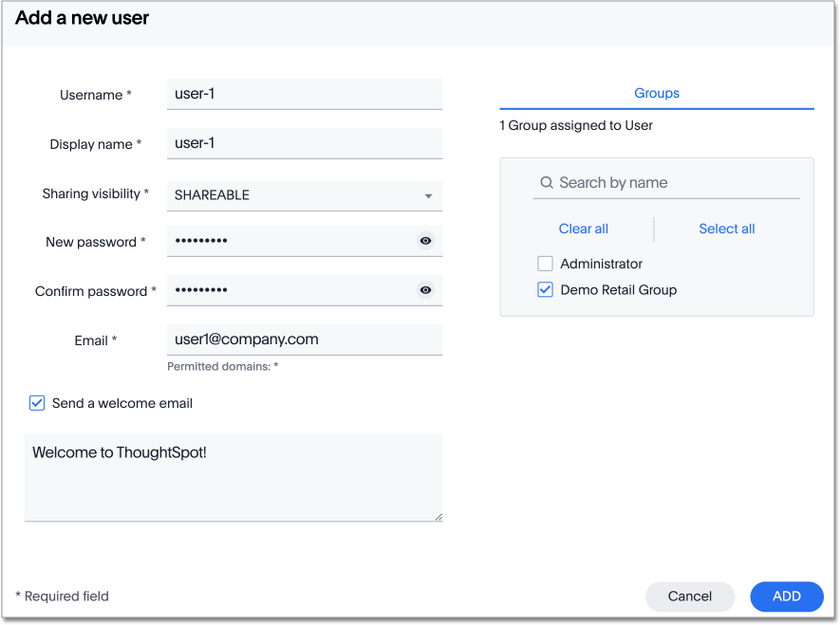
Task: Cancel adding the new user
Action: pyautogui.click(x=690, y=597)
